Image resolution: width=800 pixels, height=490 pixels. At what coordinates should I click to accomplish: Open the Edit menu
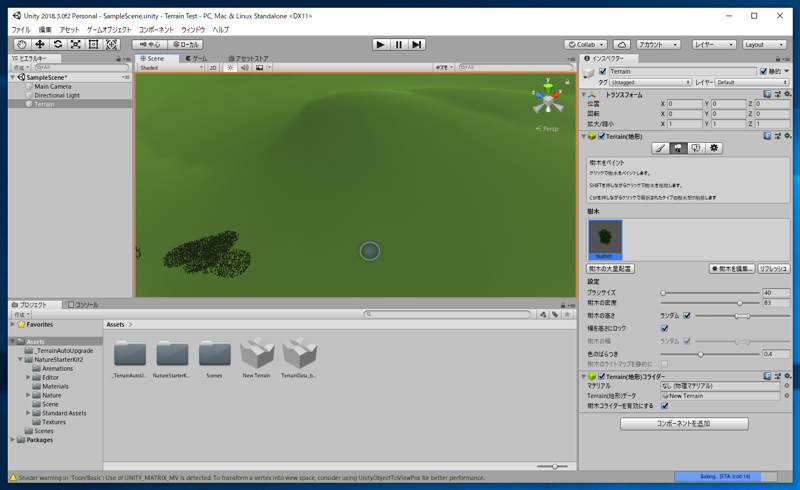pyautogui.click(x=45, y=30)
